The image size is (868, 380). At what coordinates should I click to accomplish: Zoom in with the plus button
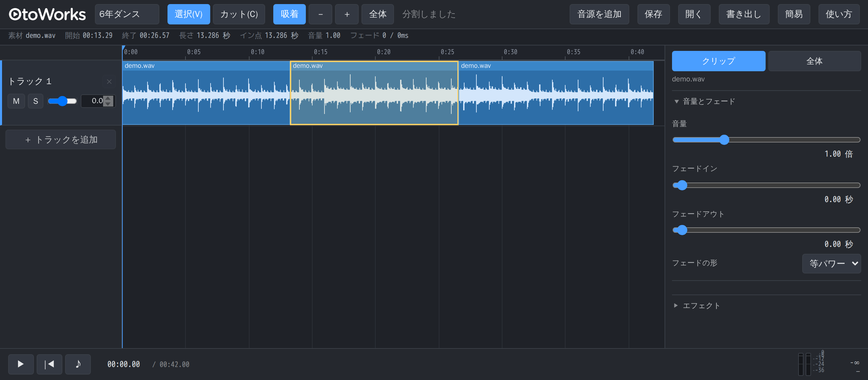tap(347, 14)
